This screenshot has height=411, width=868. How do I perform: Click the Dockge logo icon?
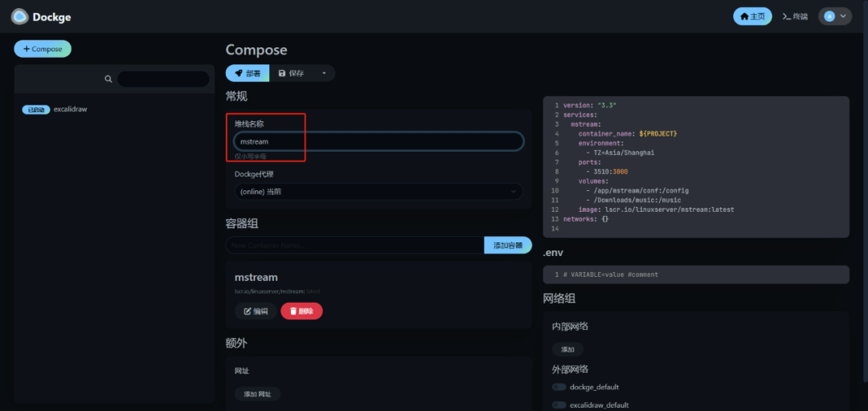[x=20, y=17]
